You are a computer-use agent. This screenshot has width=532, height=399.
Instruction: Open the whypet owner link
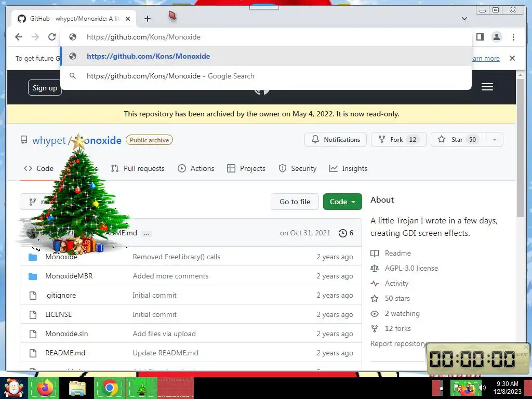[49, 140]
